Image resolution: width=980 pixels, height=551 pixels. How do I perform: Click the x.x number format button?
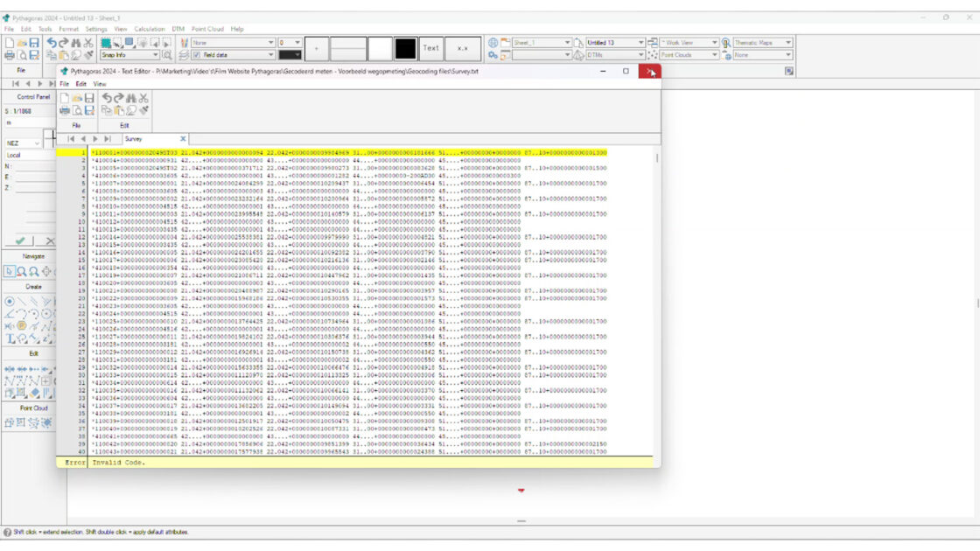463,48
